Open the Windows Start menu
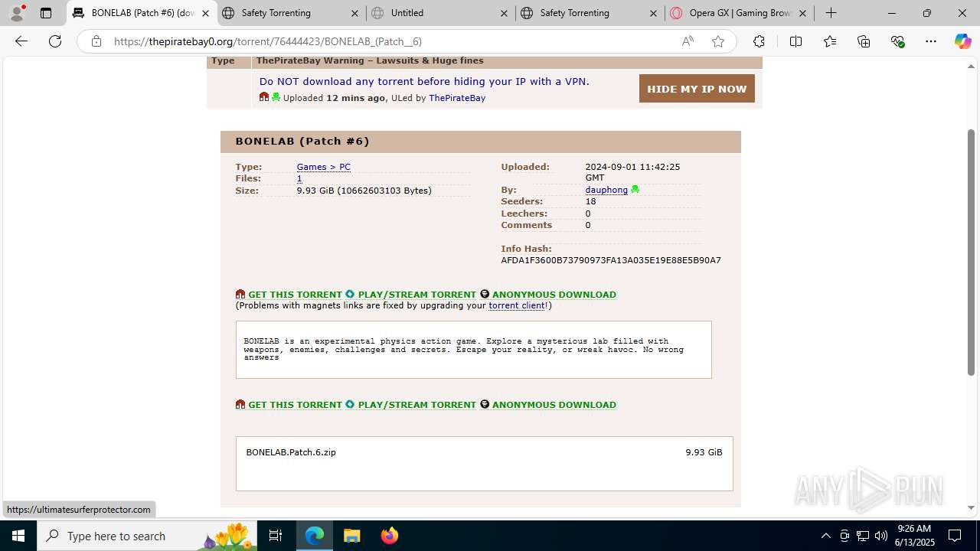 coord(18,536)
